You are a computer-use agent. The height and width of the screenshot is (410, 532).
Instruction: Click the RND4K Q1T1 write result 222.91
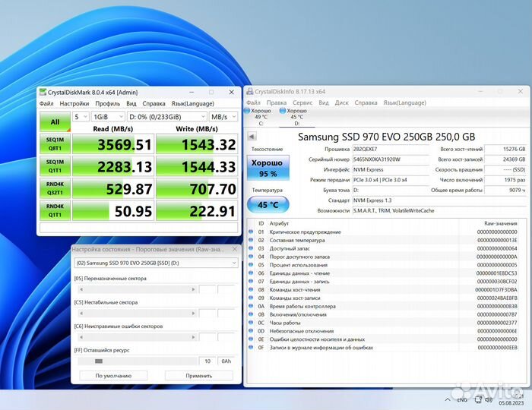coord(197,211)
